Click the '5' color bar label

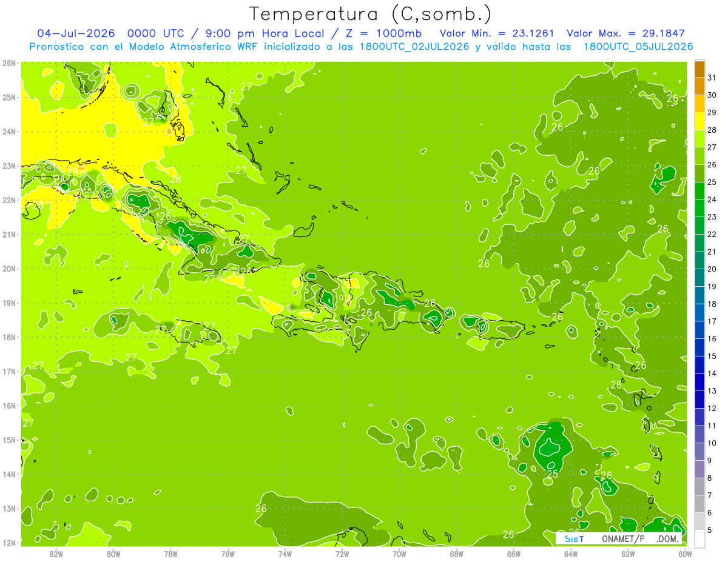point(710,530)
